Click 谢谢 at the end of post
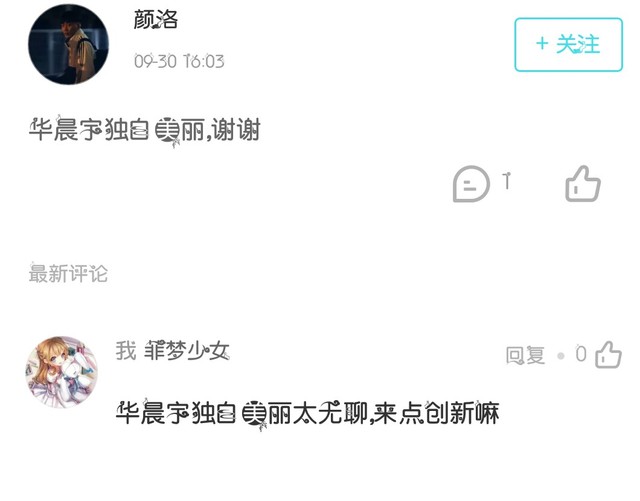 click(236, 130)
